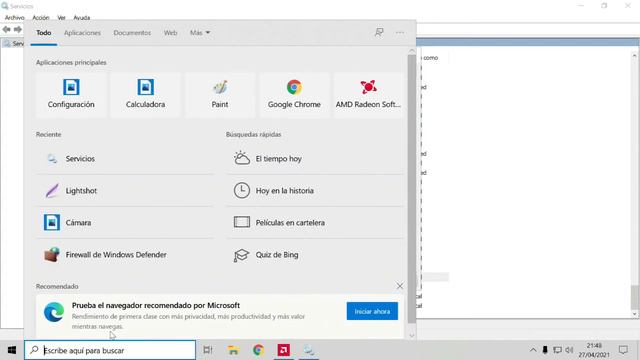Open Configuración from top apps
This screenshot has height=360, width=640.
click(x=71, y=95)
